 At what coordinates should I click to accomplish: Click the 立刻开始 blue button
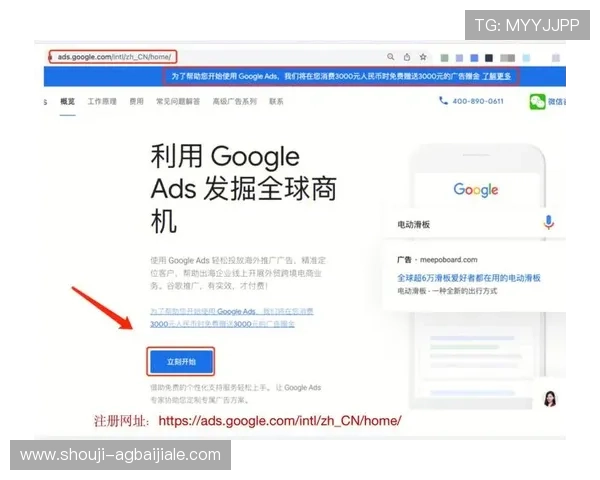tap(181, 362)
